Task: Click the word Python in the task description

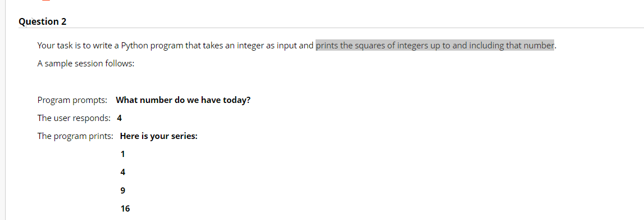Action: [134, 46]
